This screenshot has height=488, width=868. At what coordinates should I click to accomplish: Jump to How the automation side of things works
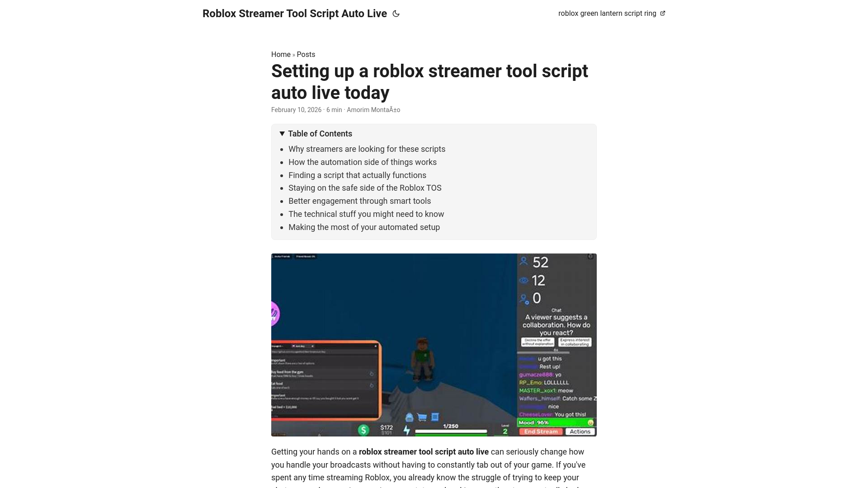click(363, 162)
